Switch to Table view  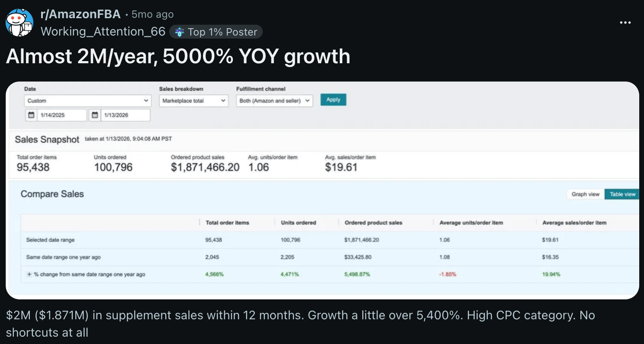point(622,194)
